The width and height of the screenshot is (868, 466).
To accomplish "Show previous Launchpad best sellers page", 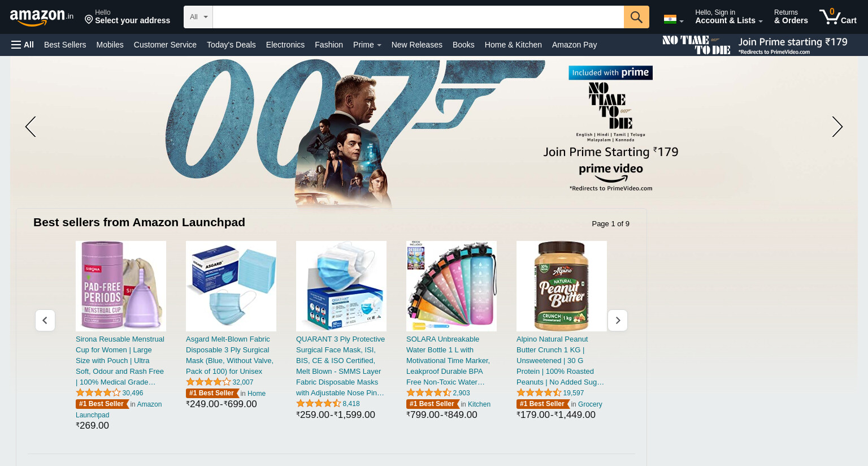I will [x=45, y=321].
